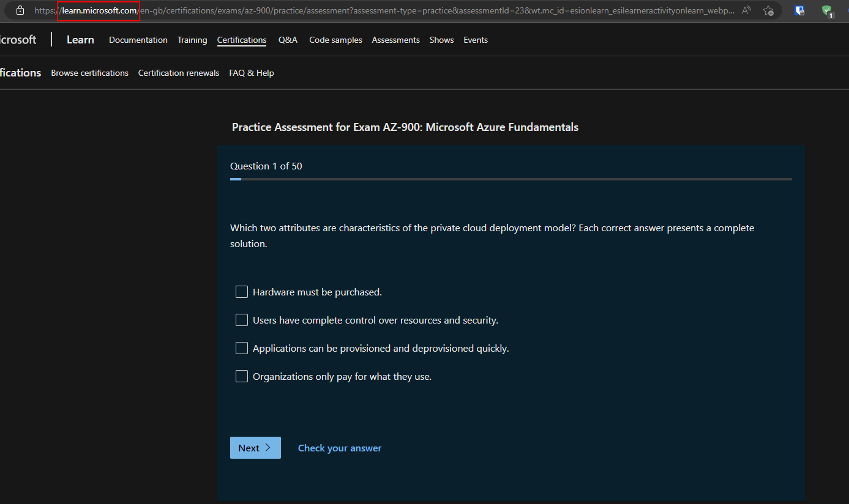Open the Training menu
Image resolution: width=849 pixels, height=504 pixels.
coord(192,40)
